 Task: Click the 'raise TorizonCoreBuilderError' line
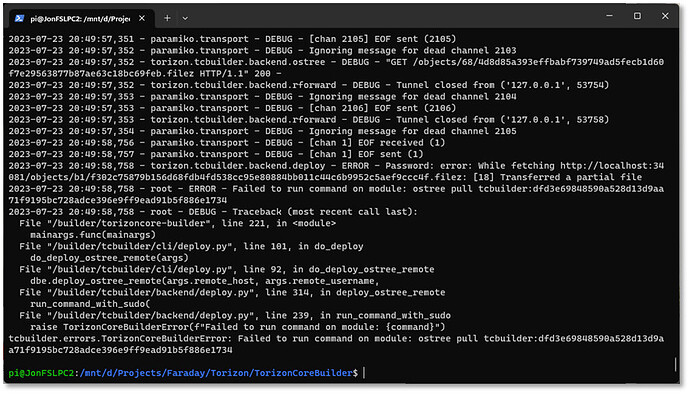click(238, 327)
